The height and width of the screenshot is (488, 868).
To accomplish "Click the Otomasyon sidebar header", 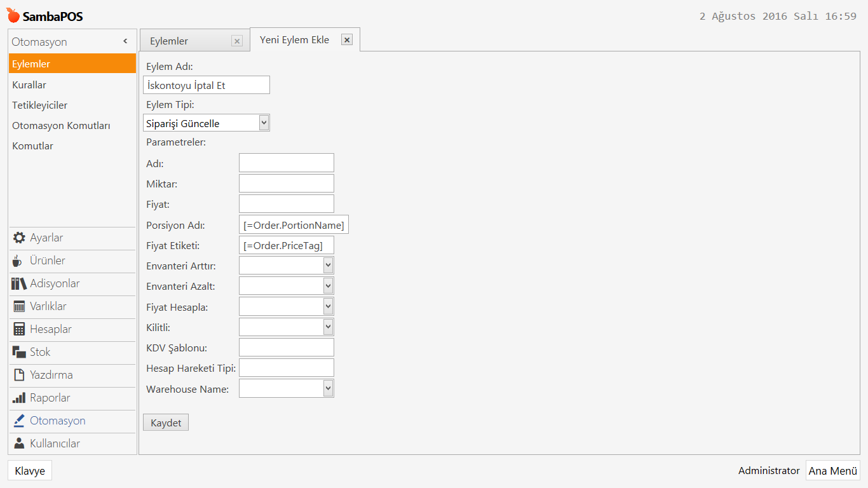I will point(39,42).
